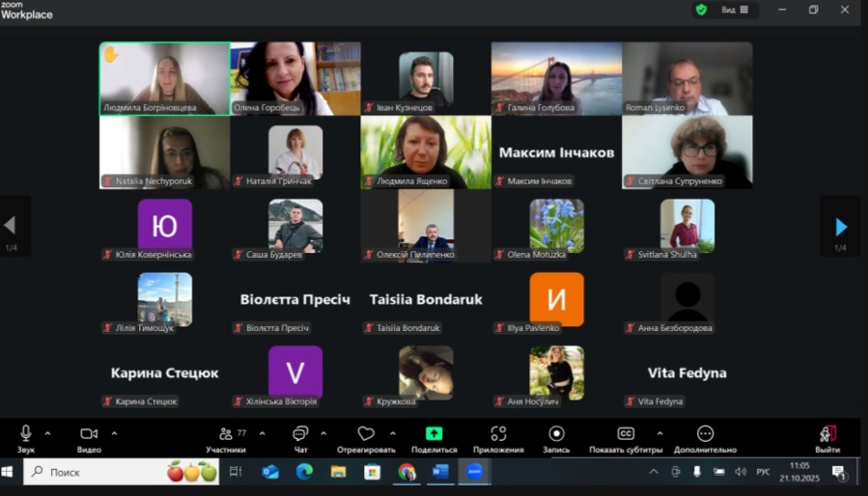
Task: Expand the chevron next to Показать субтитры
Action: pos(660,433)
